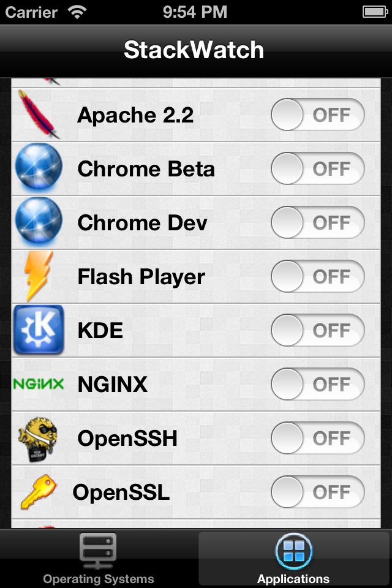The image size is (392, 588).
Task: Select the NGINX row label
Action: pyautogui.click(x=113, y=385)
